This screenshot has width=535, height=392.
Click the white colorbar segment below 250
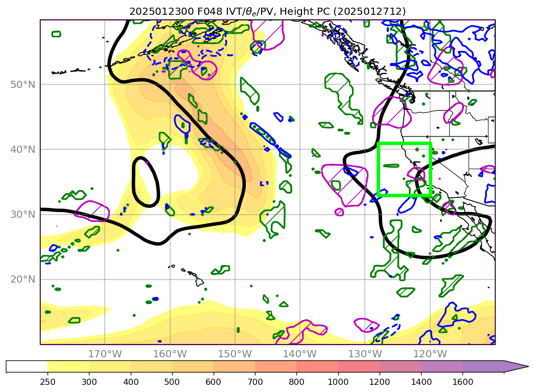point(27,366)
